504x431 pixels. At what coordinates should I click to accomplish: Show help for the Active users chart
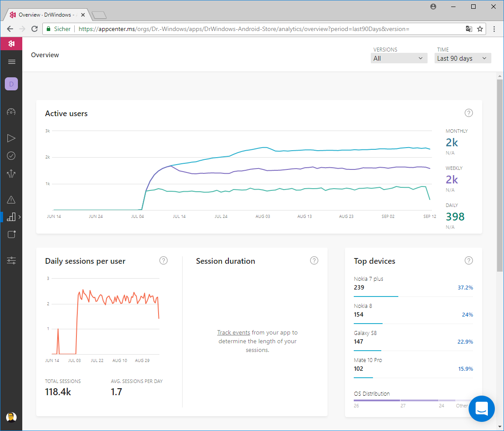point(469,113)
